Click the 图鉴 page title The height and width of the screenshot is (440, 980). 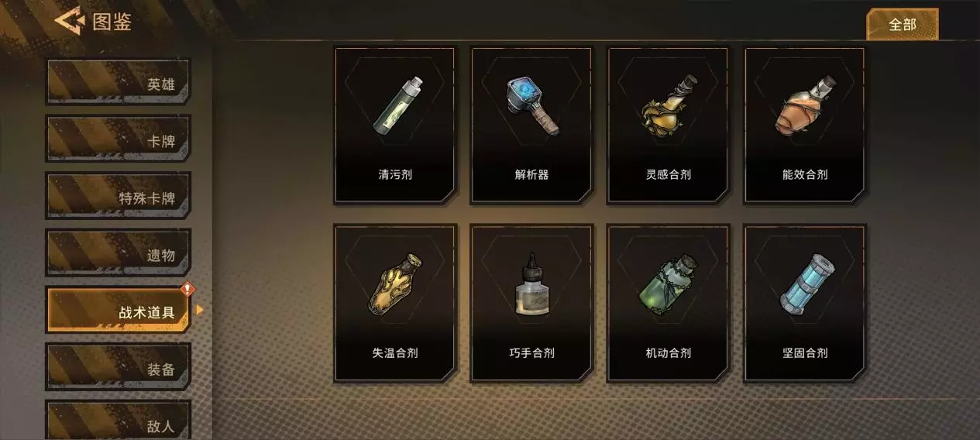point(112,22)
